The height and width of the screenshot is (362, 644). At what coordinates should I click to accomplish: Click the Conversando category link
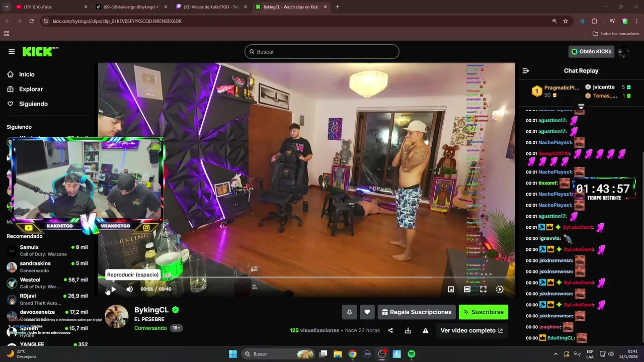150,328
